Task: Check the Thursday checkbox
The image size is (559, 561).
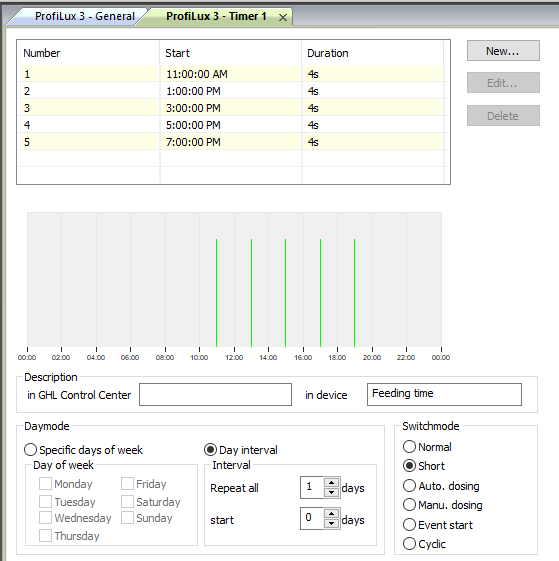Action: (45, 536)
